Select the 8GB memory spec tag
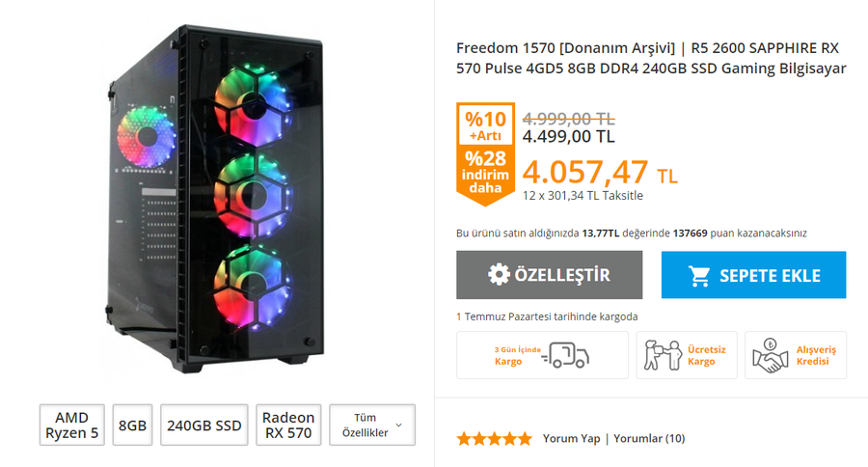Screen dimensions: 868x467 [132, 425]
